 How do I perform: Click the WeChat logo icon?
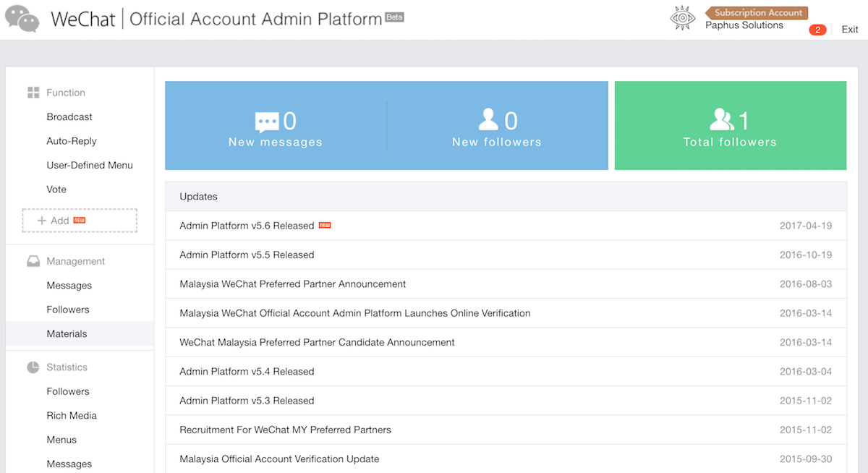tap(22, 19)
